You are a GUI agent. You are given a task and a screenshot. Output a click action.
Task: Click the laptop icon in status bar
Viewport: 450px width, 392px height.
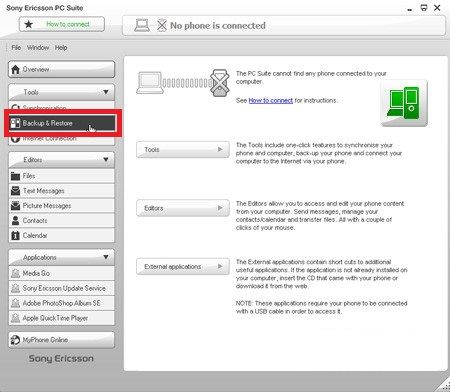point(142,25)
